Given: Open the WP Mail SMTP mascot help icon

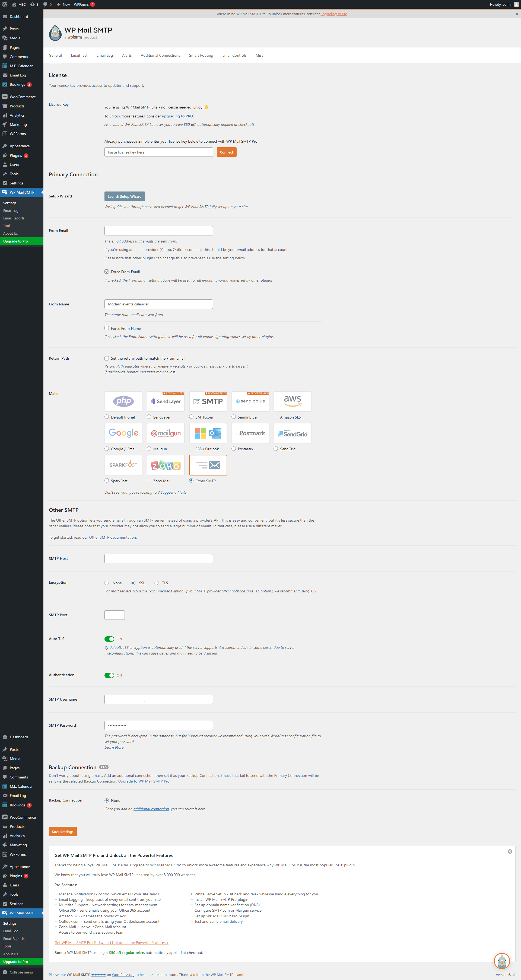Looking at the screenshot, I should point(501,961).
